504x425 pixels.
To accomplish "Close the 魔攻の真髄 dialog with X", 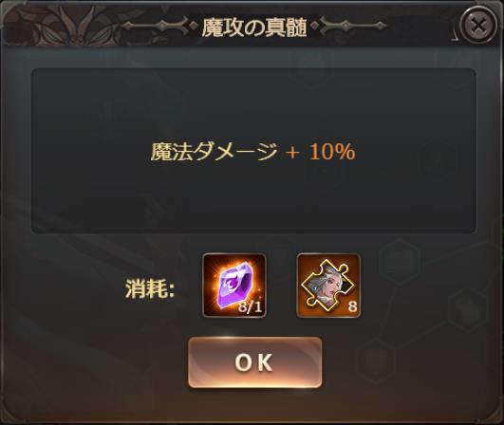I will (478, 25).
